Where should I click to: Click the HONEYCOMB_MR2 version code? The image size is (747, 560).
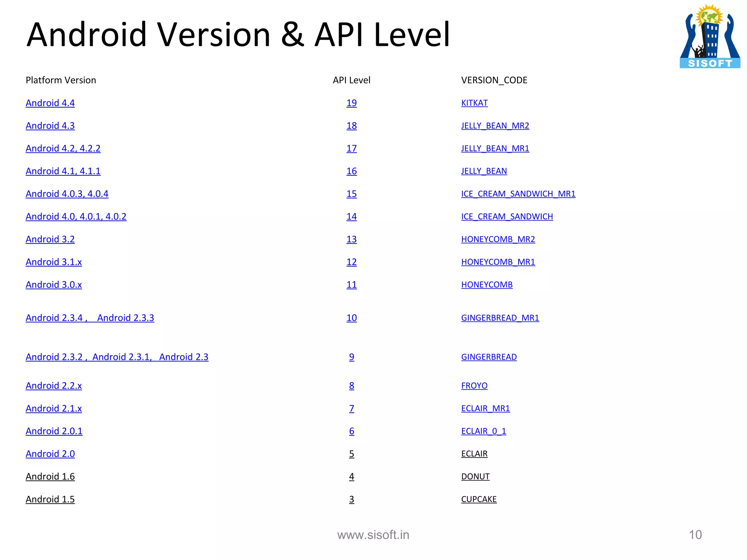[498, 239]
